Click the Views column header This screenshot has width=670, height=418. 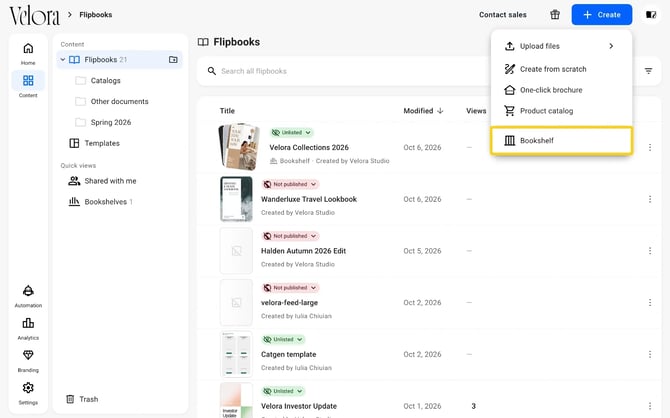[476, 111]
